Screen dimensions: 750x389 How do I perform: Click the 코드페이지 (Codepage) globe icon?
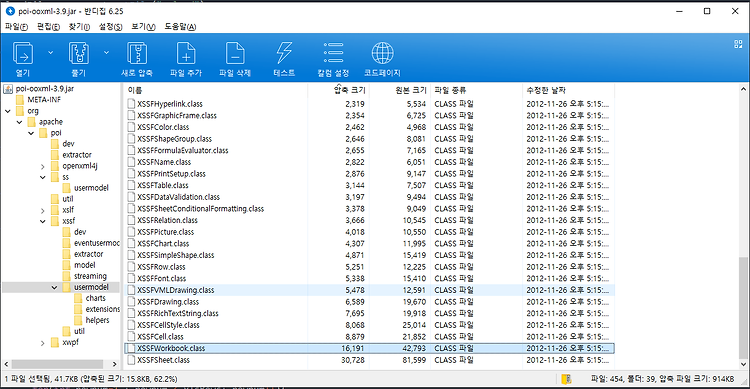[382, 54]
